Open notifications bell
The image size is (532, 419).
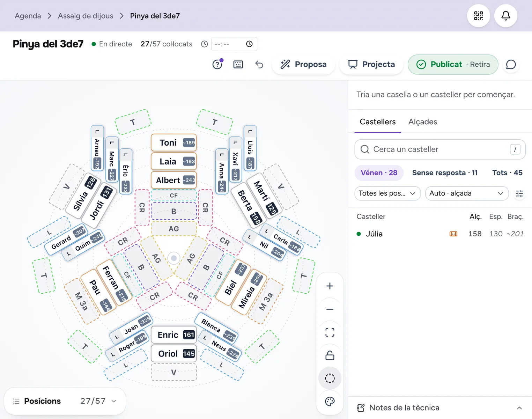tap(506, 16)
